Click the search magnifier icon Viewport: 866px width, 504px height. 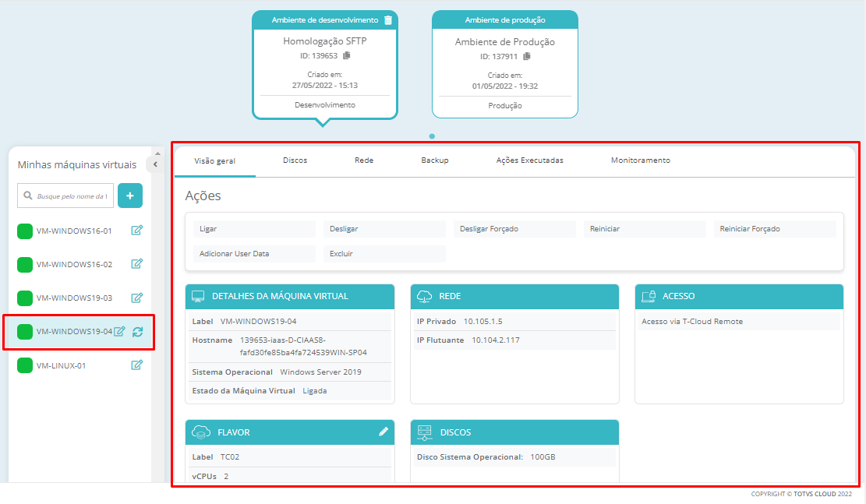pos(28,196)
